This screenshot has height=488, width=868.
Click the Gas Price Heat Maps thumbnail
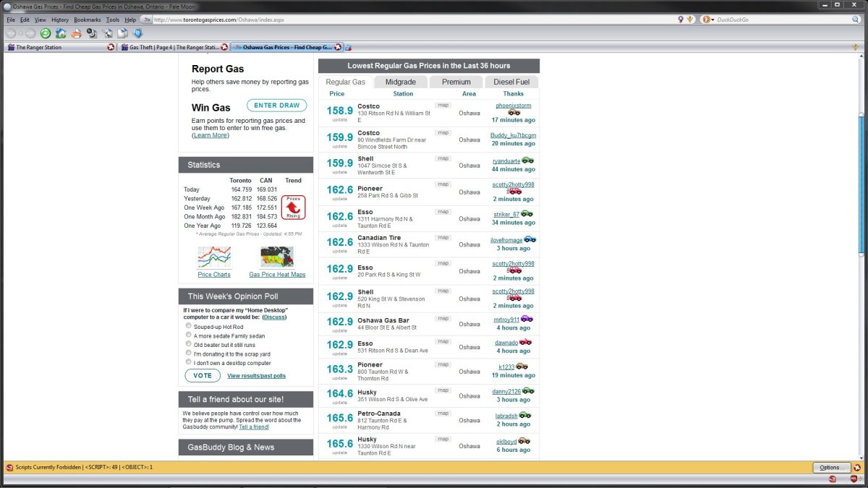click(277, 257)
